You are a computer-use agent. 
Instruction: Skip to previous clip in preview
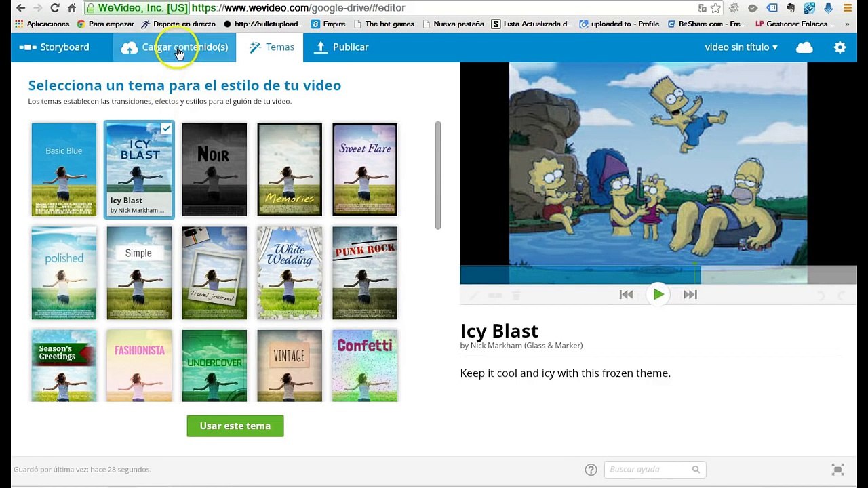coord(626,294)
